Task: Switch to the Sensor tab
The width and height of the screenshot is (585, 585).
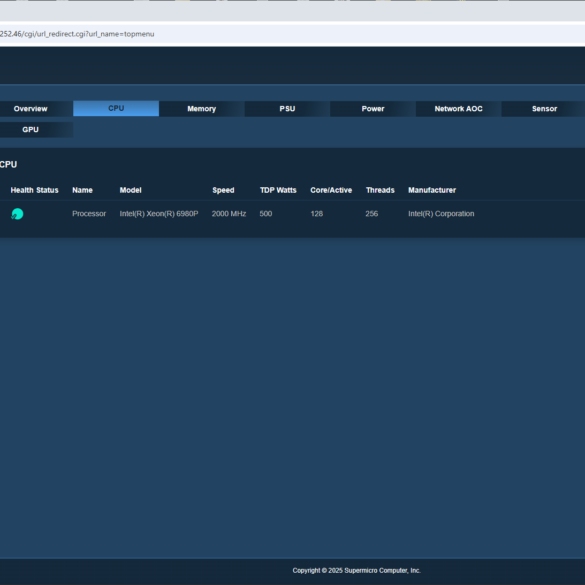Action: tap(544, 109)
